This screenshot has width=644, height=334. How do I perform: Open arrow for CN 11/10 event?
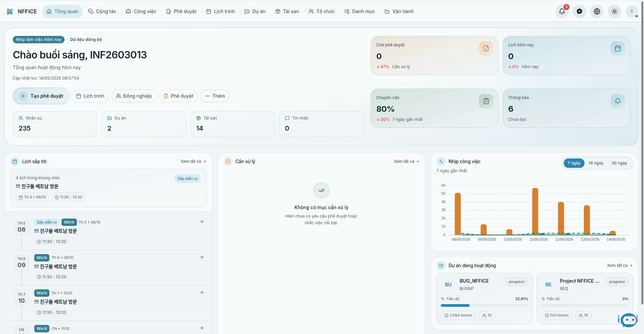(202, 328)
